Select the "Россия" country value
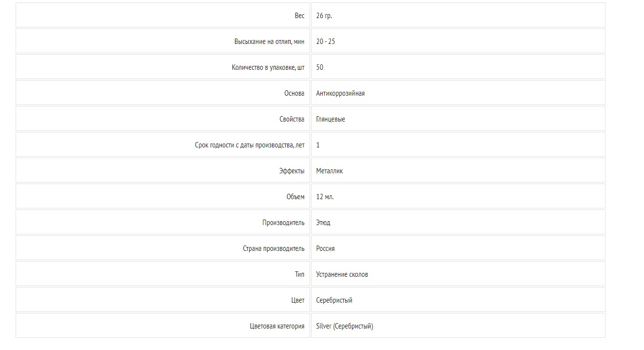 click(326, 248)
